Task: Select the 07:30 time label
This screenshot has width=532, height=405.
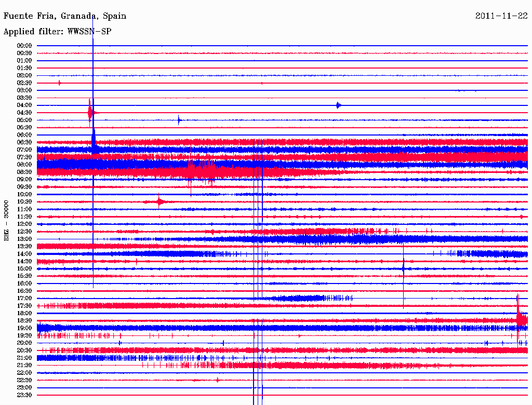Action: (x=24, y=157)
